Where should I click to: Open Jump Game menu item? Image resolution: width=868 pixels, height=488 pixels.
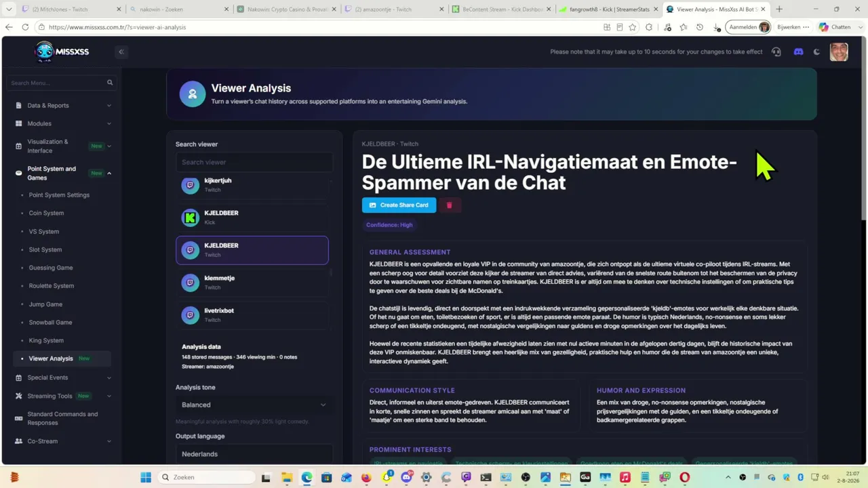click(x=45, y=304)
